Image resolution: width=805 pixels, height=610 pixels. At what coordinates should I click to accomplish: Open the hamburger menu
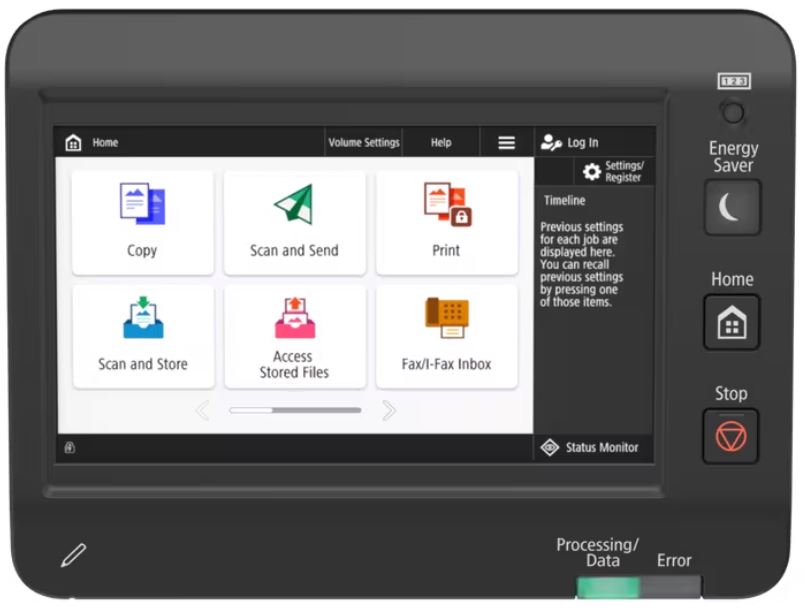tap(507, 143)
